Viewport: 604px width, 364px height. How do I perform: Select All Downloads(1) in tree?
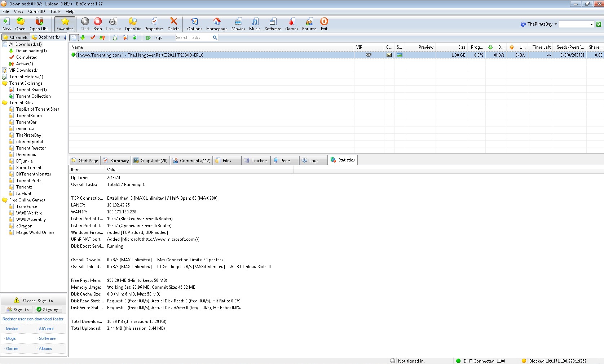(x=25, y=44)
